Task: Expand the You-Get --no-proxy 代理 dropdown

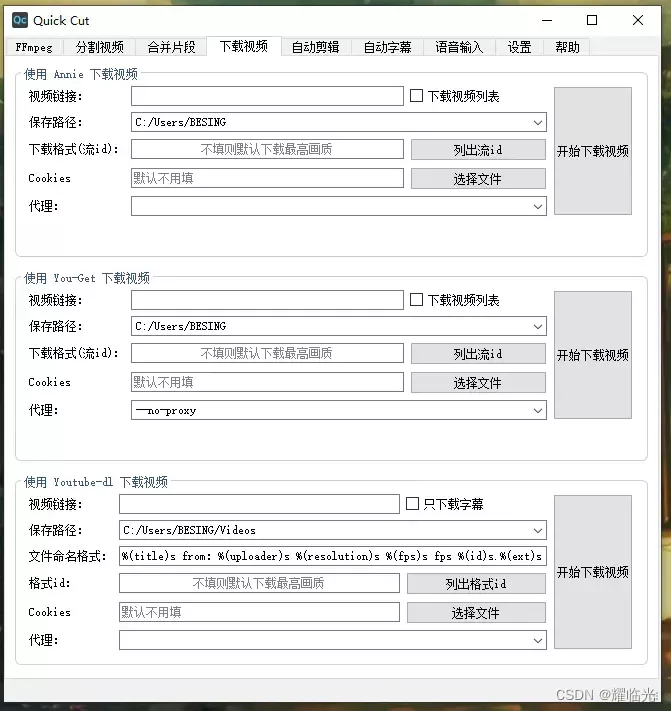Action: 538,410
